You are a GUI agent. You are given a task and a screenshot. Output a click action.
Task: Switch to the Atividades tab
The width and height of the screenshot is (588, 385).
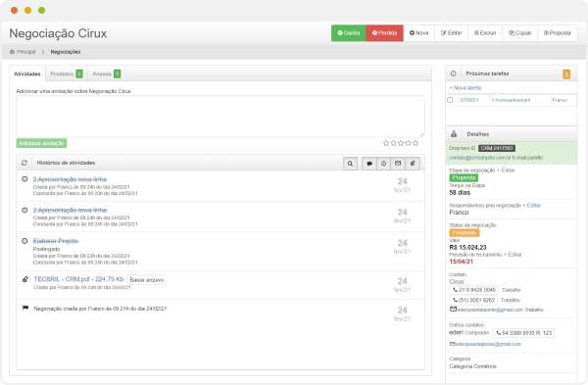point(27,73)
